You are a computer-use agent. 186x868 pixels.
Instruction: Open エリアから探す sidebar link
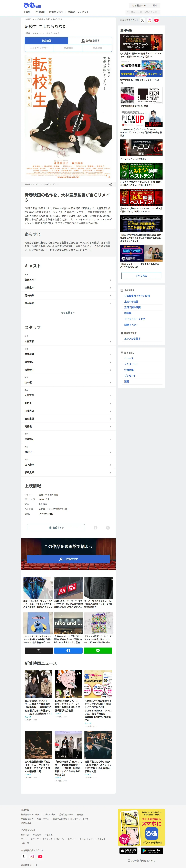[x=132, y=338]
